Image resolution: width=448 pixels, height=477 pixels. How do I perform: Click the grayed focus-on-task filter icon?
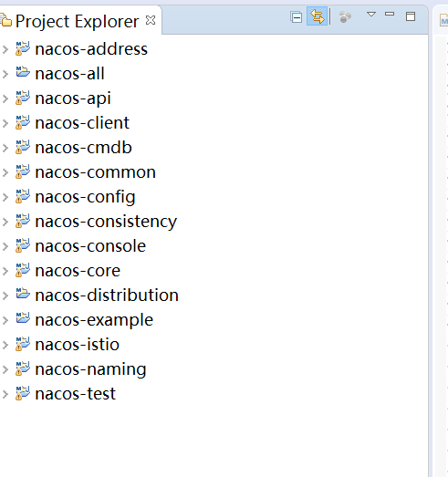click(x=345, y=17)
